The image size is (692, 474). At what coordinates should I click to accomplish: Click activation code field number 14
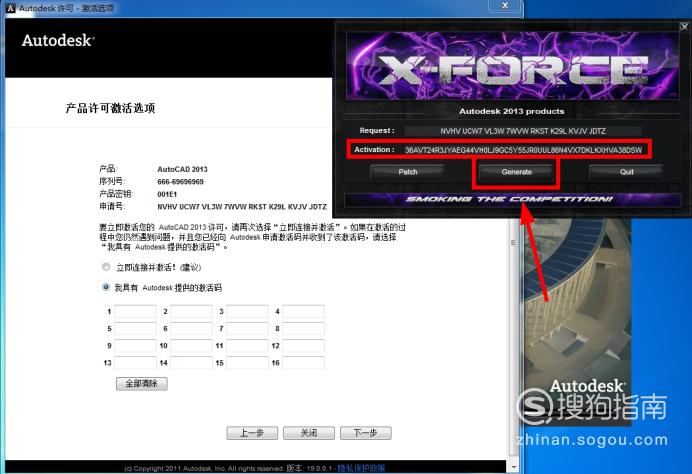click(x=192, y=363)
